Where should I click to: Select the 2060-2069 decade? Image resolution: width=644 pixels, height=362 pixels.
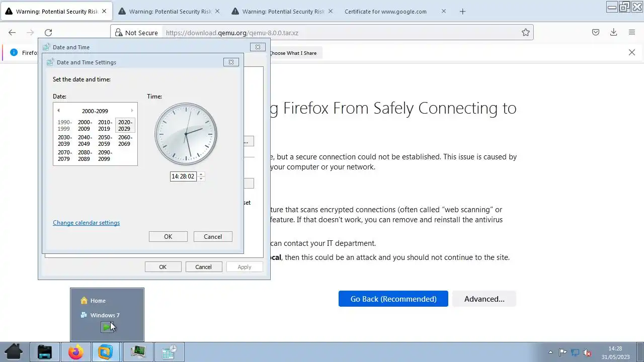pyautogui.click(x=125, y=140)
